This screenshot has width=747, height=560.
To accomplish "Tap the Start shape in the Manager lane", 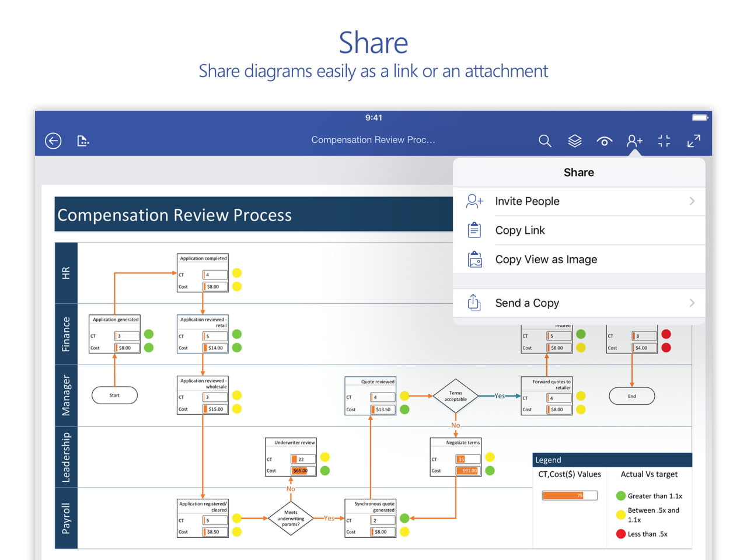I will pyautogui.click(x=114, y=395).
